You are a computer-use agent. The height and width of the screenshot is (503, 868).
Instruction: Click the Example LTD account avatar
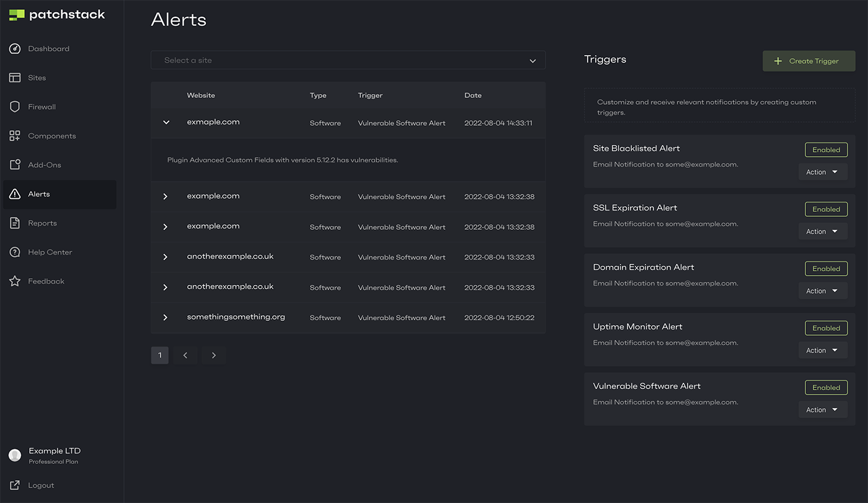[x=15, y=455]
